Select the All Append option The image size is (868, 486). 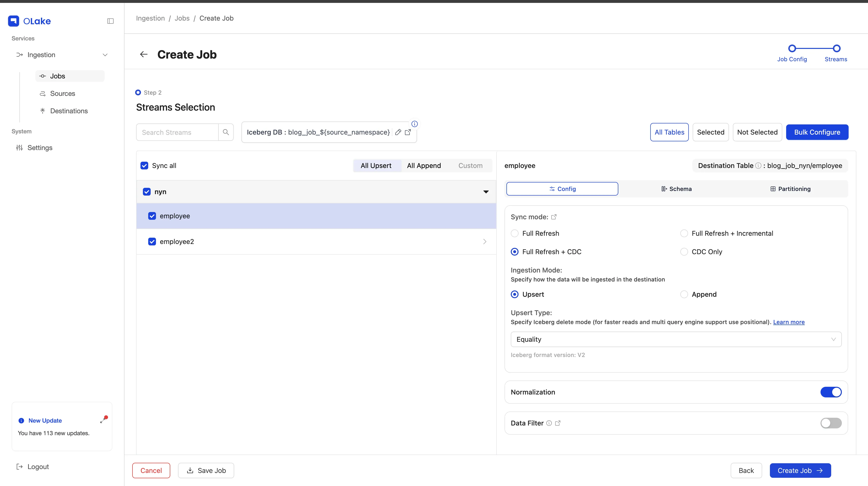tap(424, 165)
